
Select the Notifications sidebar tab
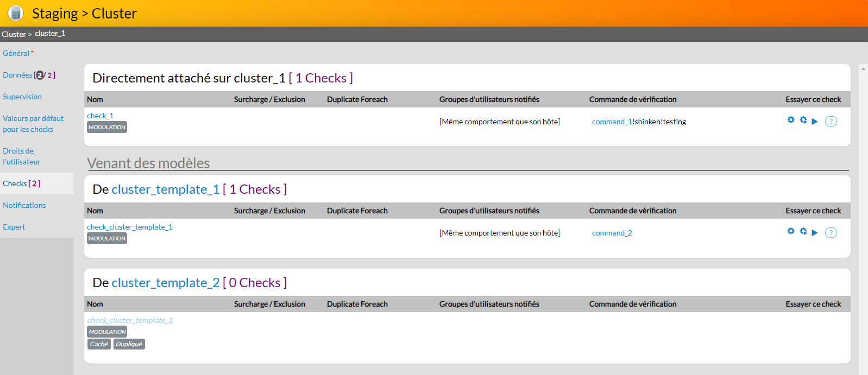tap(24, 205)
